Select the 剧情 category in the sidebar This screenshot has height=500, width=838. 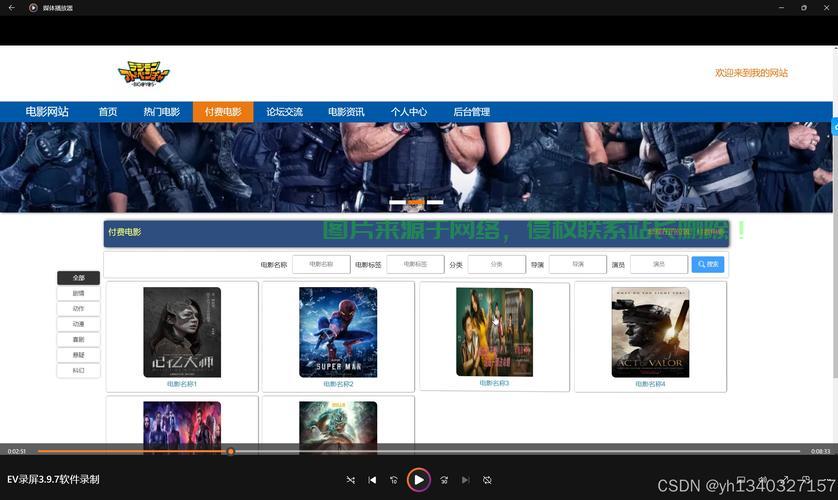tap(79, 293)
